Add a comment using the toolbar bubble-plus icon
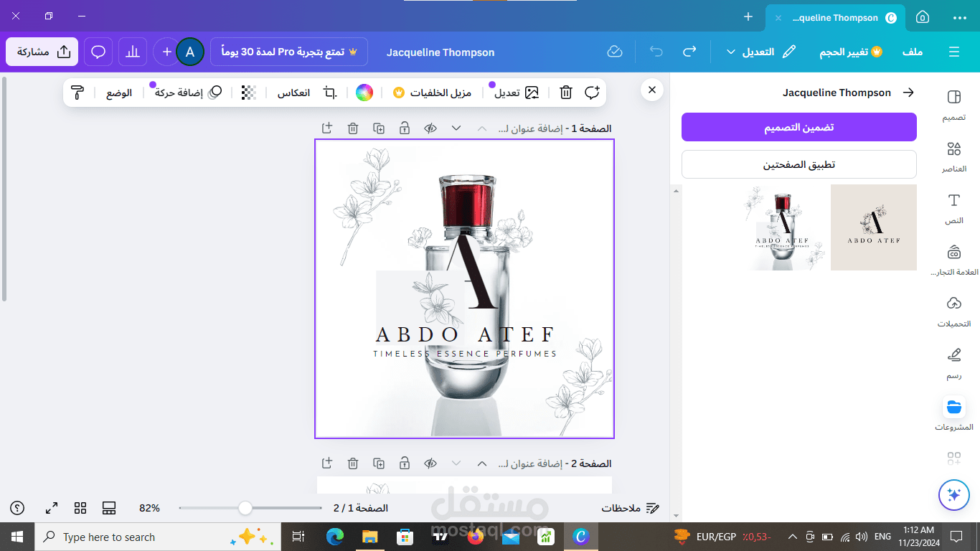This screenshot has width=980, height=551. coord(592,93)
